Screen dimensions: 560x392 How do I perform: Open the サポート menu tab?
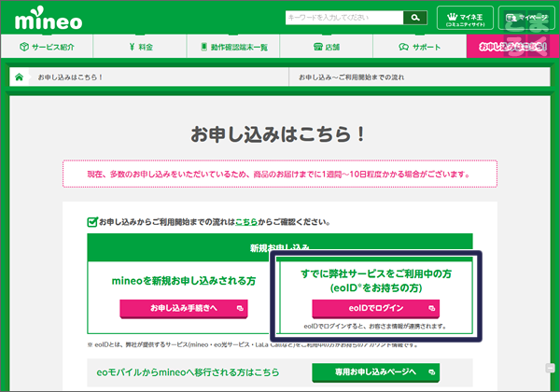tap(420, 47)
